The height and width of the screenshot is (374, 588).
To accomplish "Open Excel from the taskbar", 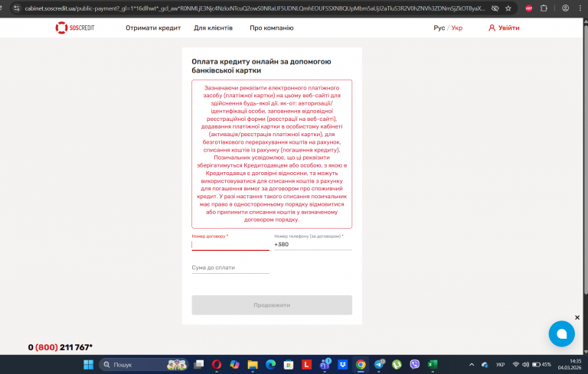I will click(x=433, y=365).
